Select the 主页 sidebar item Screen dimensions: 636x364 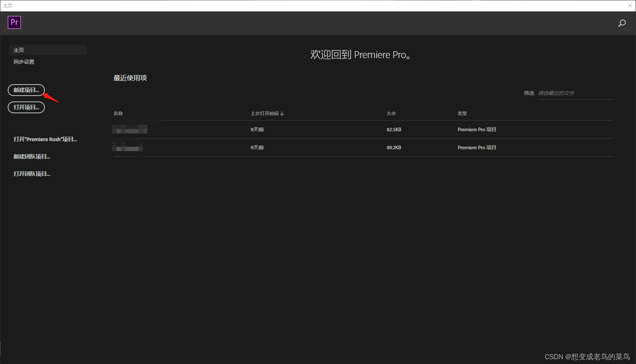pos(48,50)
